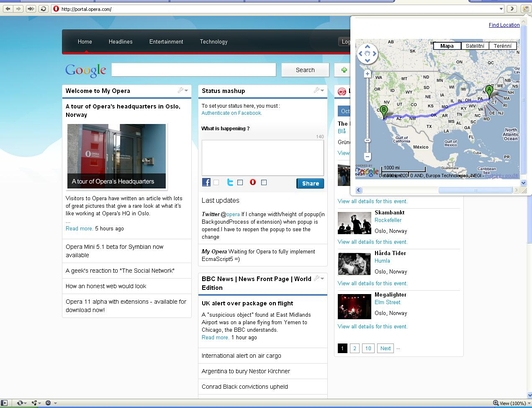Viewport: 532px width, 408px height.
Task: Open the address bar history dropdown
Action: tap(501, 9)
